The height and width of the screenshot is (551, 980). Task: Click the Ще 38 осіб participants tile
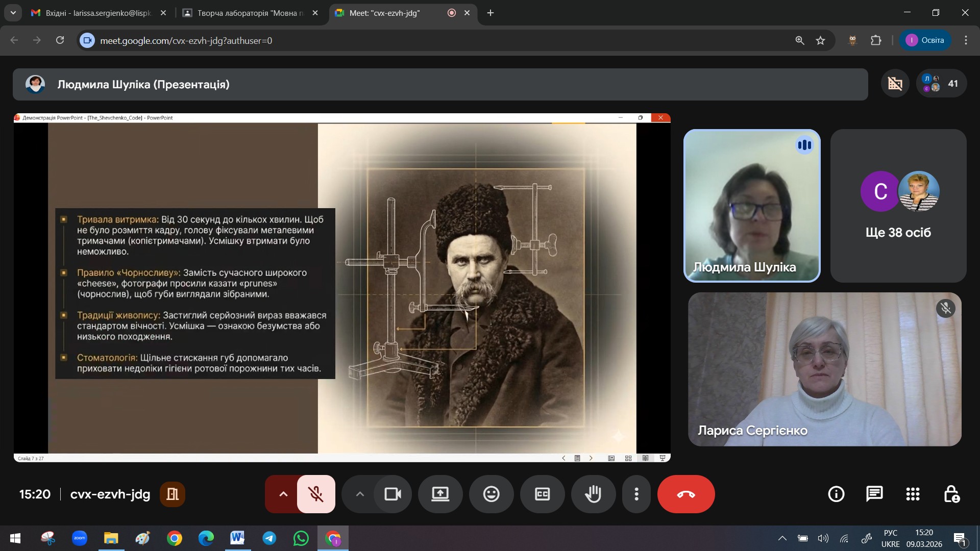pyautogui.click(x=898, y=206)
